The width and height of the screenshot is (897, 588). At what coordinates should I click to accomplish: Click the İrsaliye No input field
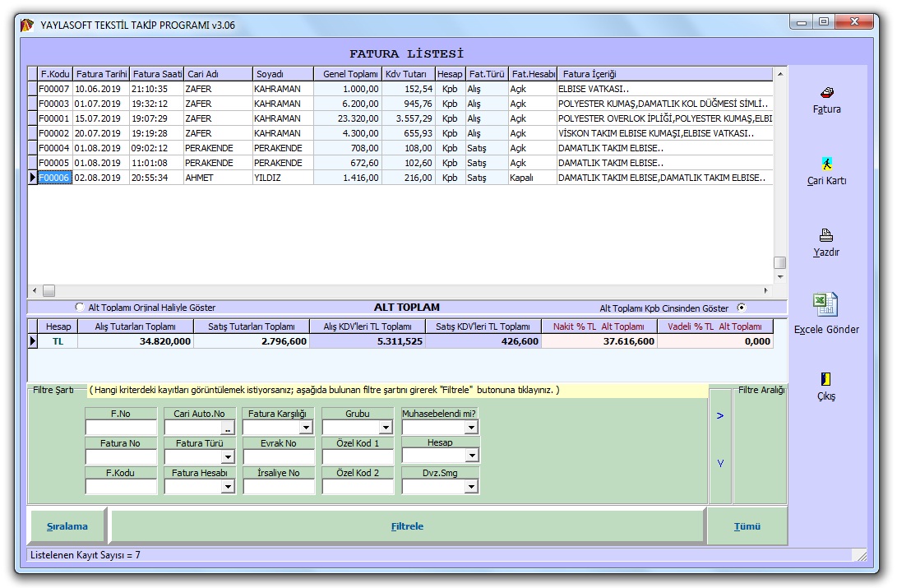pyautogui.click(x=279, y=486)
